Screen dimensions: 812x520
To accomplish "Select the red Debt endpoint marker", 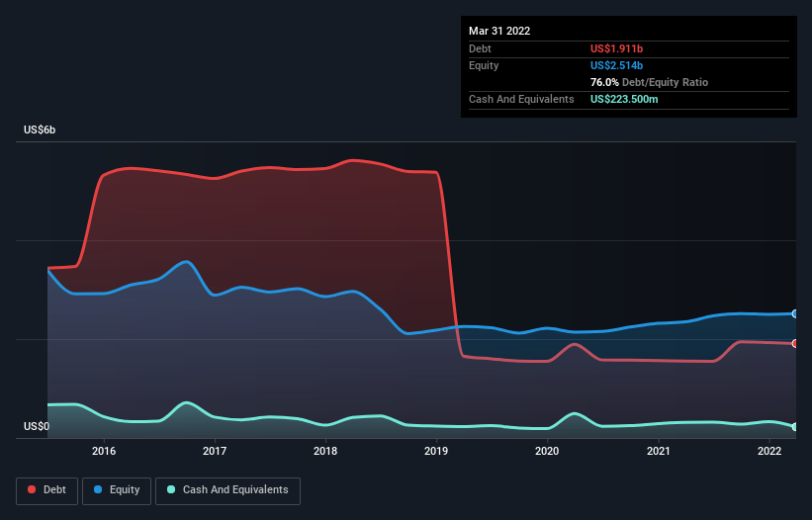I will (795, 344).
